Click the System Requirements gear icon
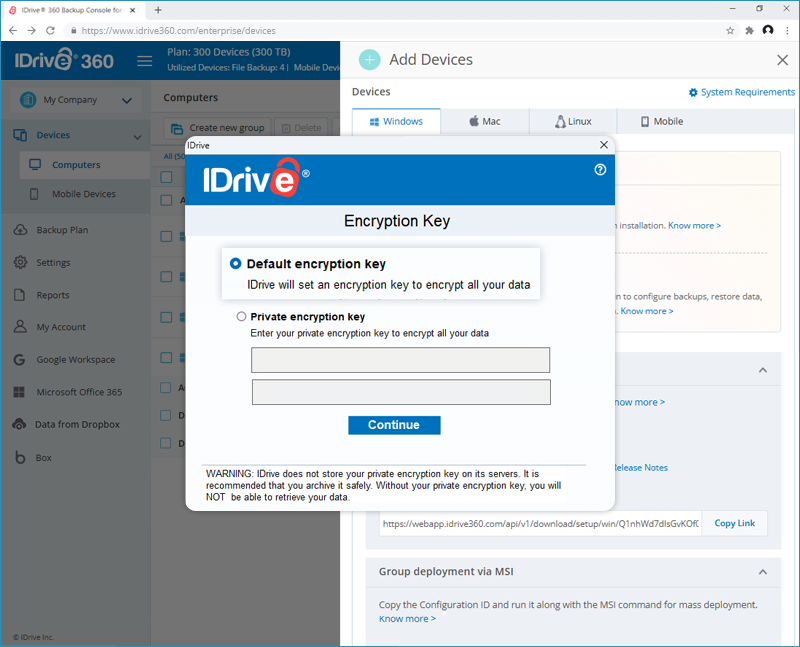This screenshot has width=800, height=647. (693, 92)
